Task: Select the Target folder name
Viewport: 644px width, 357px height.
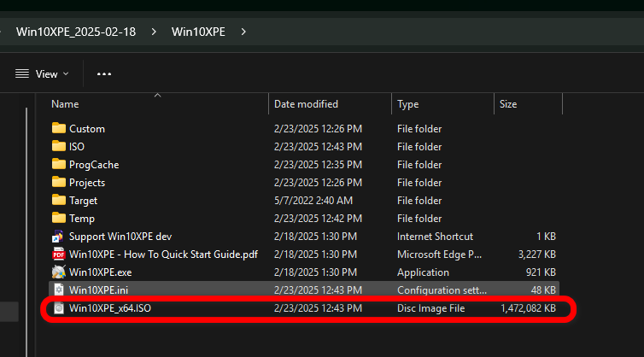Action: tap(84, 201)
